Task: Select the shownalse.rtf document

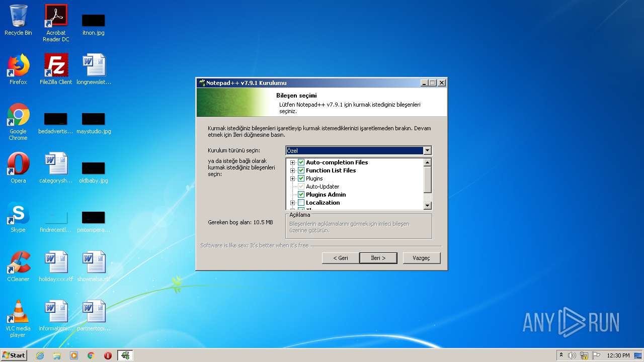Action: [94, 266]
